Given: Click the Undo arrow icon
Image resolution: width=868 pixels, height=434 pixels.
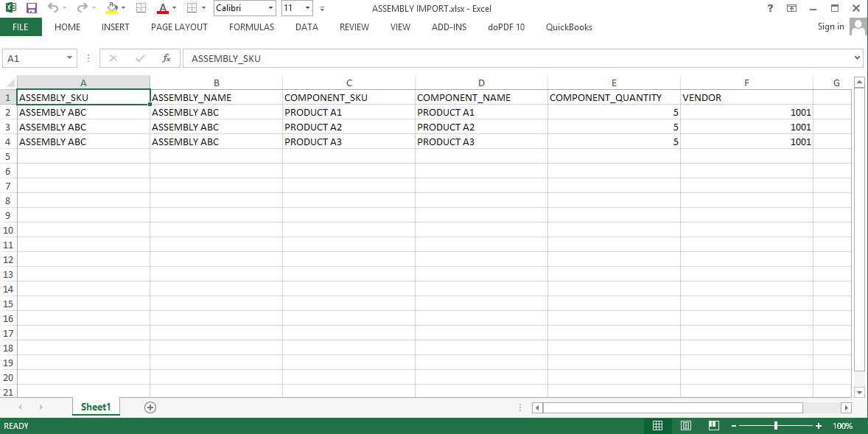Looking at the screenshot, I should pos(53,8).
